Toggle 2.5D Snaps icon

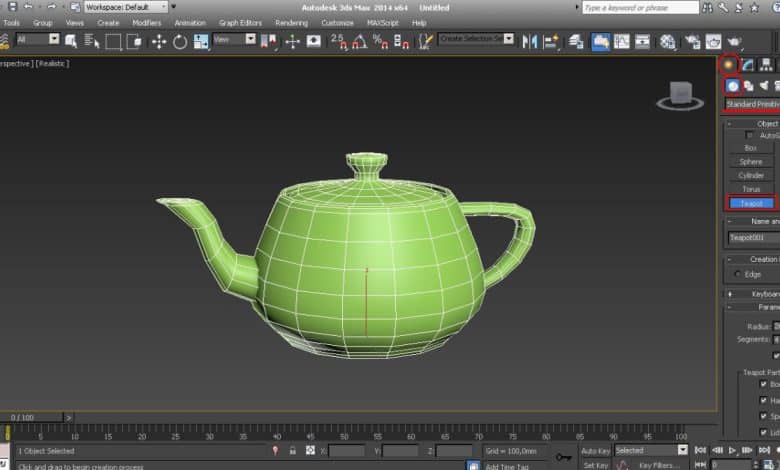[339, 41]
